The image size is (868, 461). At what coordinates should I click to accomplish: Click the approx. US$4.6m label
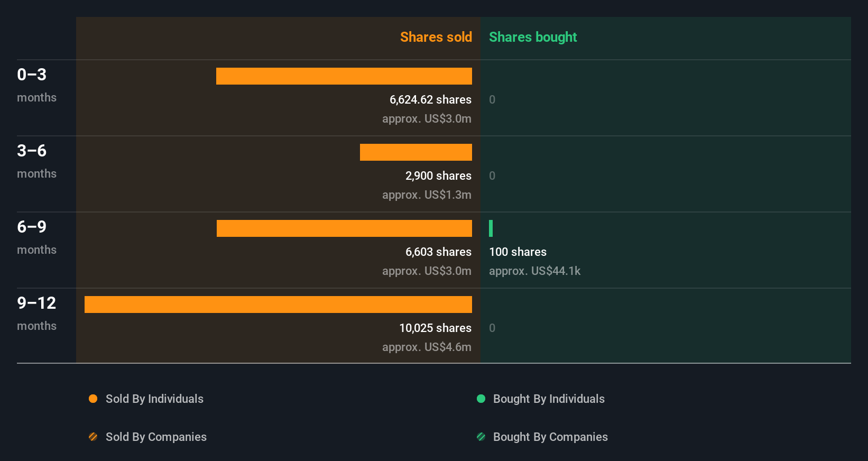pyautogui.click(x=427, y=347)
